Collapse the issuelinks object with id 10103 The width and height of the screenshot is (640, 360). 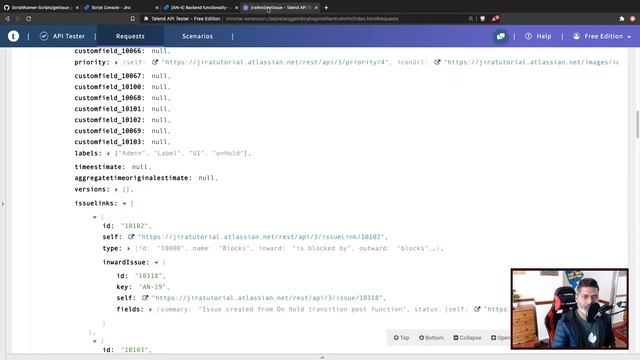95,341
